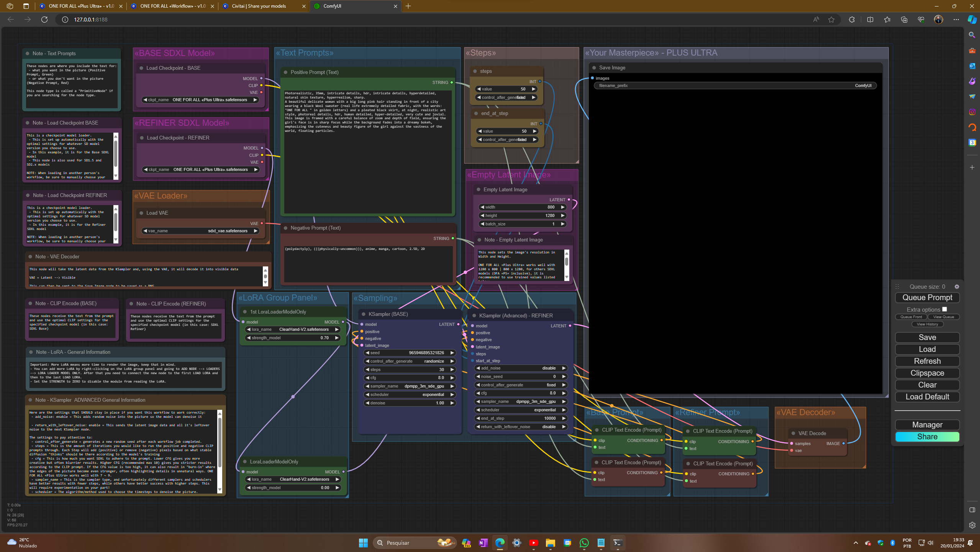Add this page to favorites
The height and width of the screenshot is (552, 980).
point(831,20)
